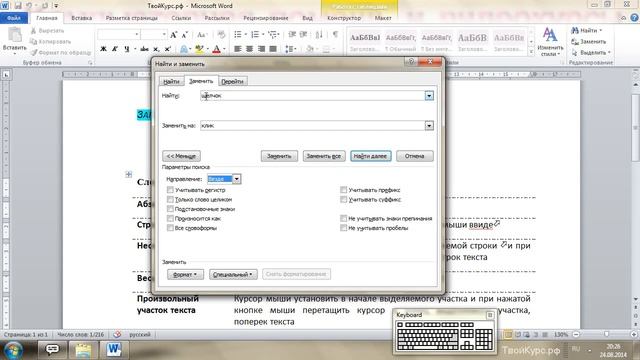Open the Ссылки ribbon tab
This screenshot has height=360, width=640.
click(x=181, y=18)
